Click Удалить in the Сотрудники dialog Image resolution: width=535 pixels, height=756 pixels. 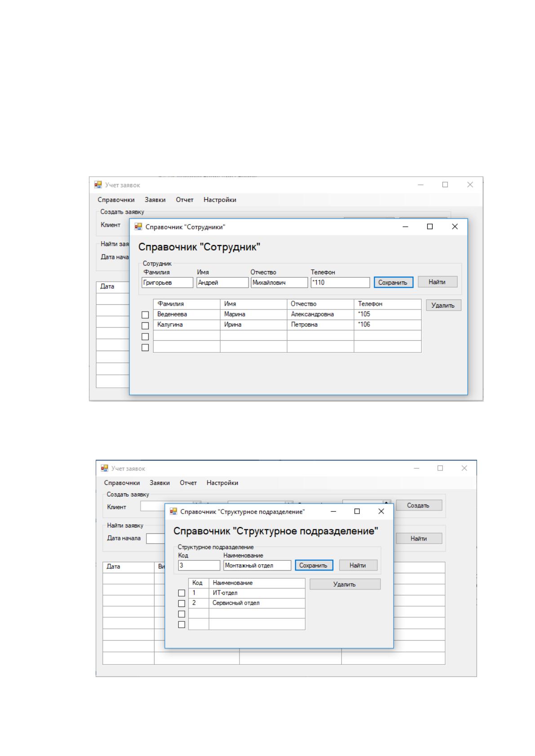[x=443, y=305]
